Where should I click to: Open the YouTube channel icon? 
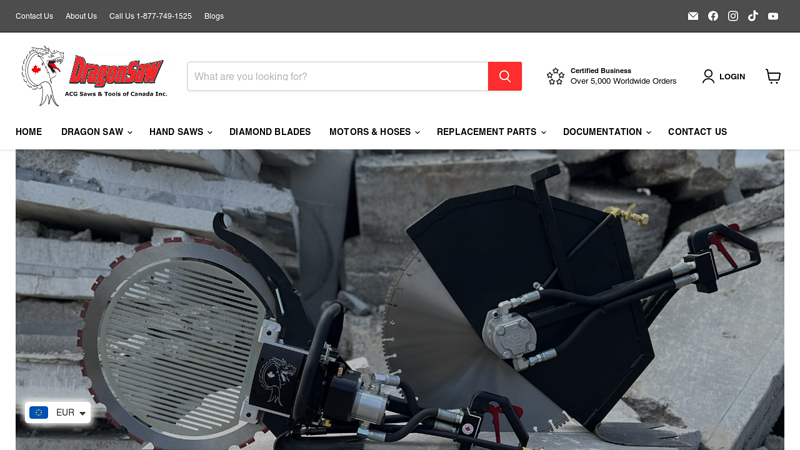(773, 16)
